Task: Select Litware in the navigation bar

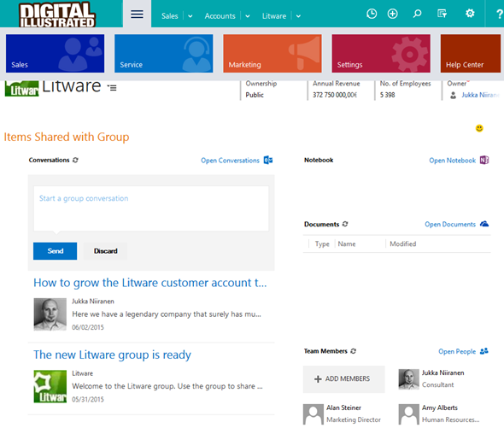Action: (274, 15)
